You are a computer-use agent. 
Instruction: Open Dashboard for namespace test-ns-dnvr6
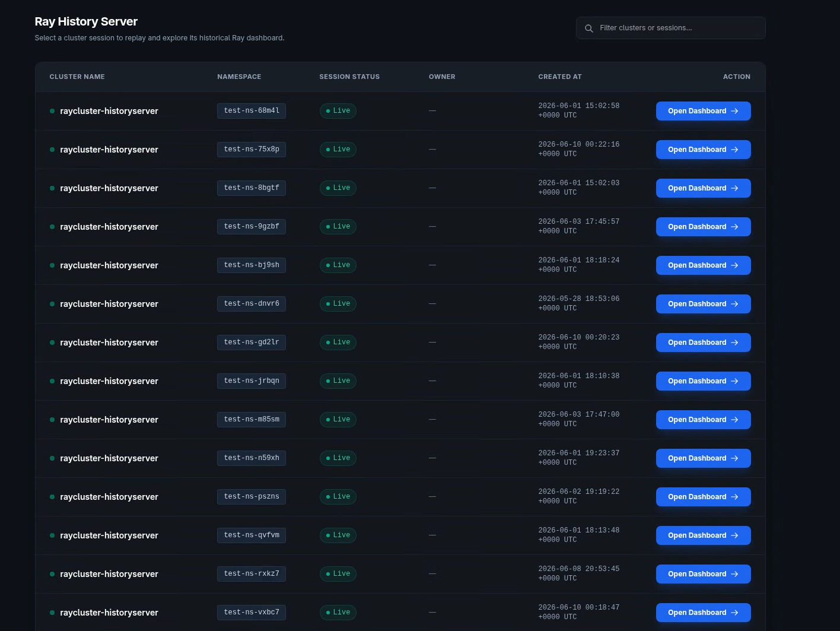[x=703, y=304]
